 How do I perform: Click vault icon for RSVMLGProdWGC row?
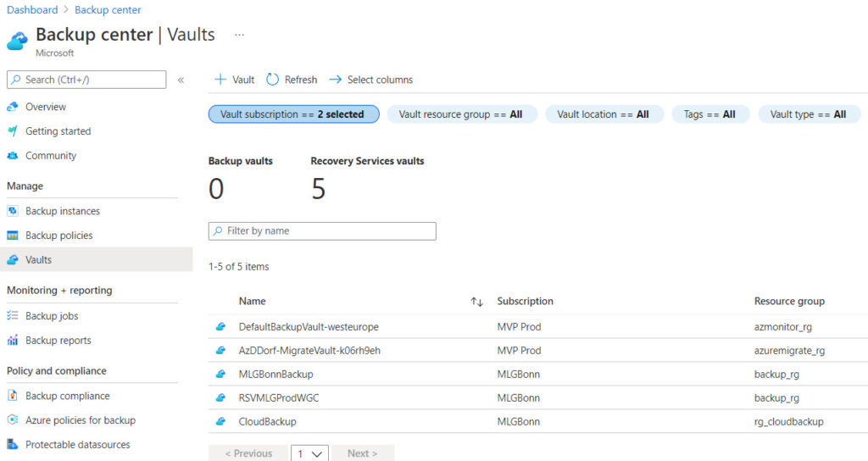click(x=221, y=397)
